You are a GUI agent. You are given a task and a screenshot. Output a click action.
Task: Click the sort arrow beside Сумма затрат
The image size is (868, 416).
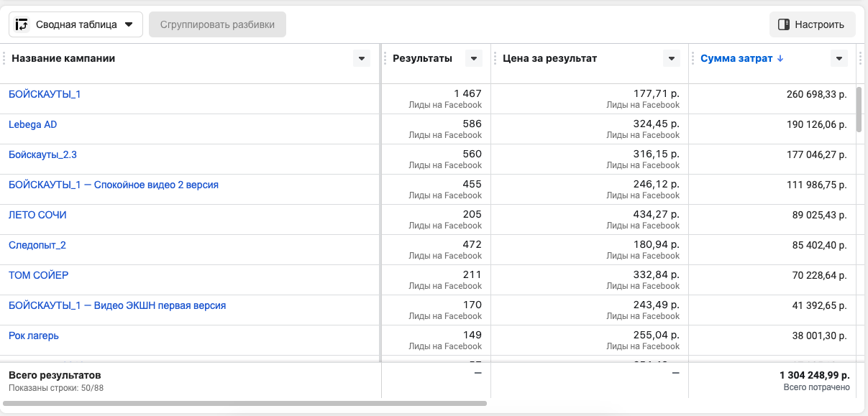(x=781, y=59)
